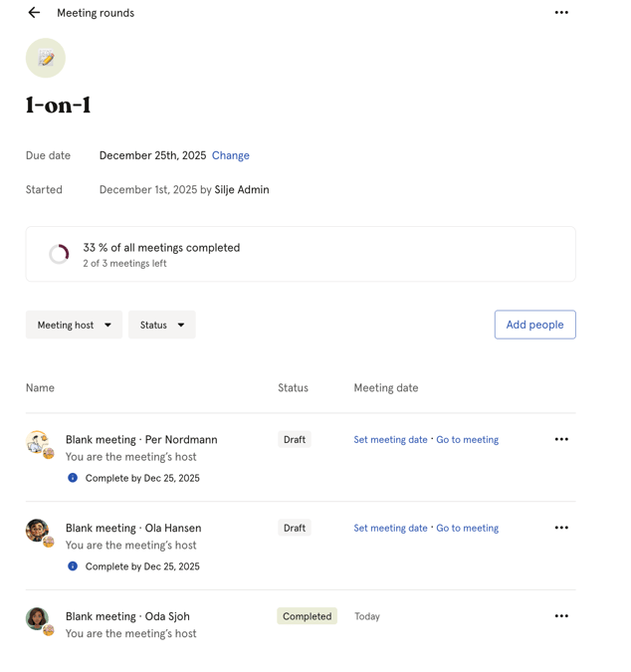Click info icon on Ola Hansen's deadline
This screenshot has height=672, width=631.
pos(73,566)
